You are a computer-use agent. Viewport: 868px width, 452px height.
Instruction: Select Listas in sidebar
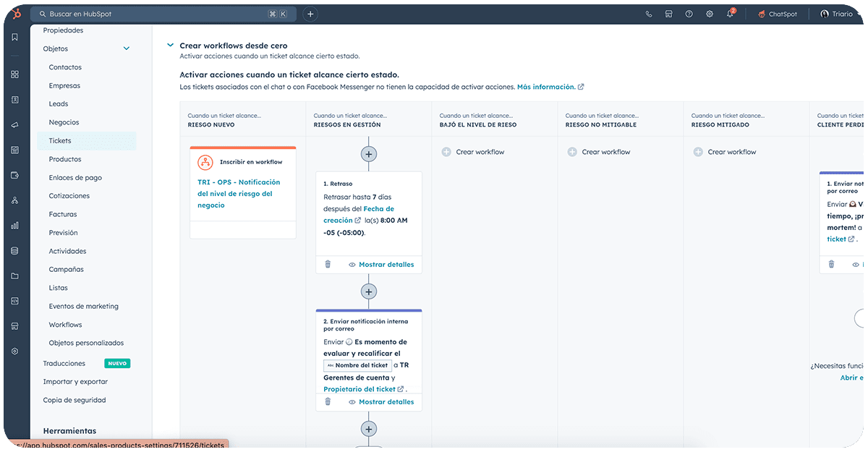coord(59,288)
